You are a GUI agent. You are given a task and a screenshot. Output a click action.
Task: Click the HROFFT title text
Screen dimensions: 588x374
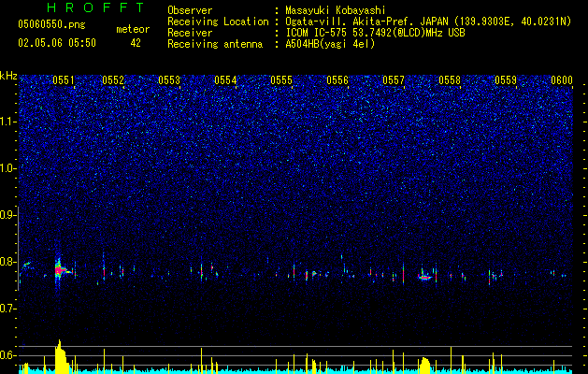coord(96,7)
